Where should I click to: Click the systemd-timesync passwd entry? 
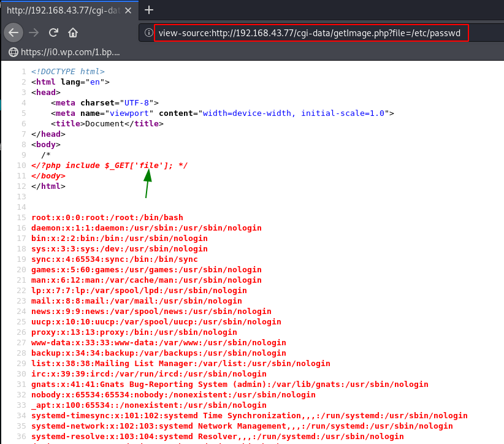(x=250, y=415)
